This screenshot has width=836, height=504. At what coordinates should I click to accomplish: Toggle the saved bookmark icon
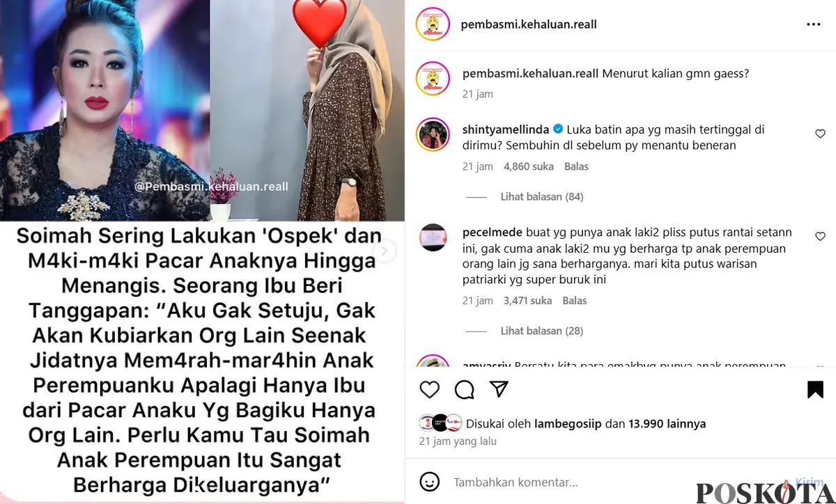815,389
